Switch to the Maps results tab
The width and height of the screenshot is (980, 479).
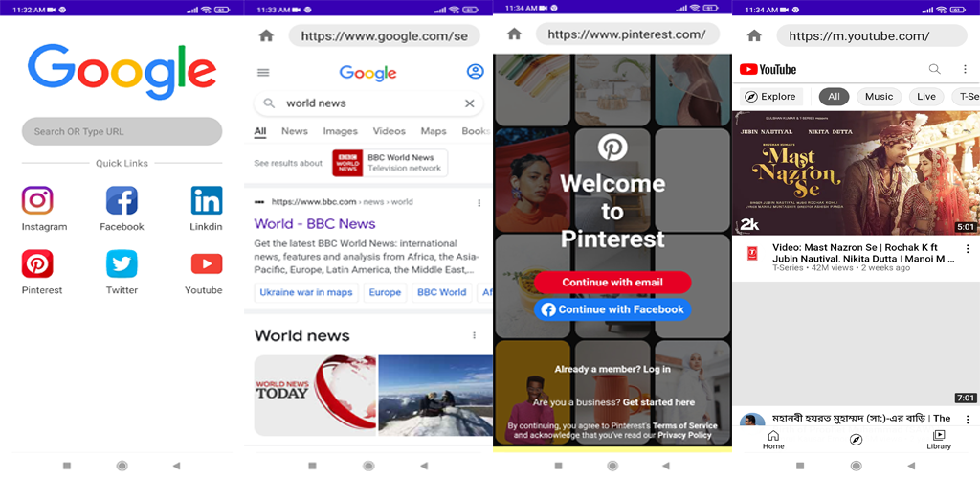[434, 131]
